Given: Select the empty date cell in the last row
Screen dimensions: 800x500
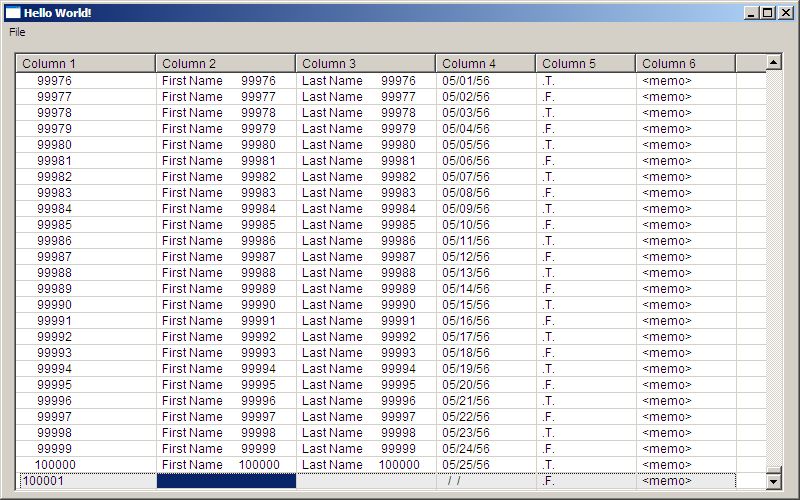Looking at the screenshot, I should [x=485, y=481].
